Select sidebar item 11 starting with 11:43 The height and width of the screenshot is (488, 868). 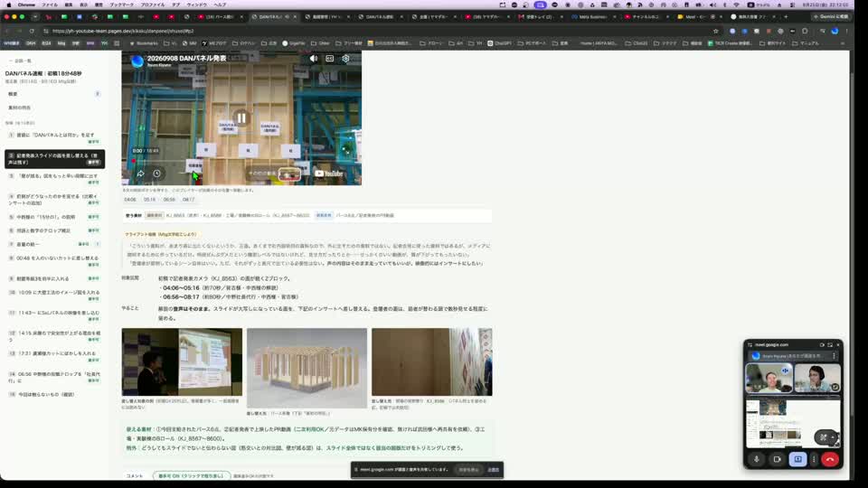click(54, 315)
